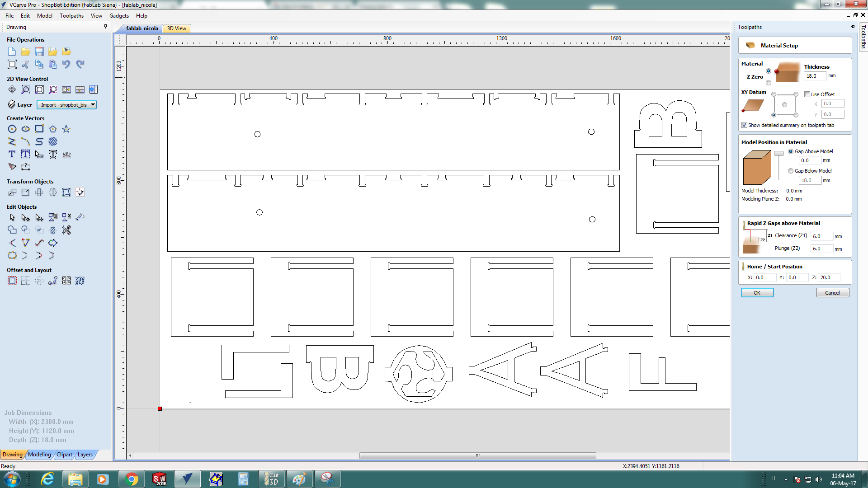Switch to the Modeling tab
The height and width of the screenshot is (488, 868).
[x=40, y=455]
